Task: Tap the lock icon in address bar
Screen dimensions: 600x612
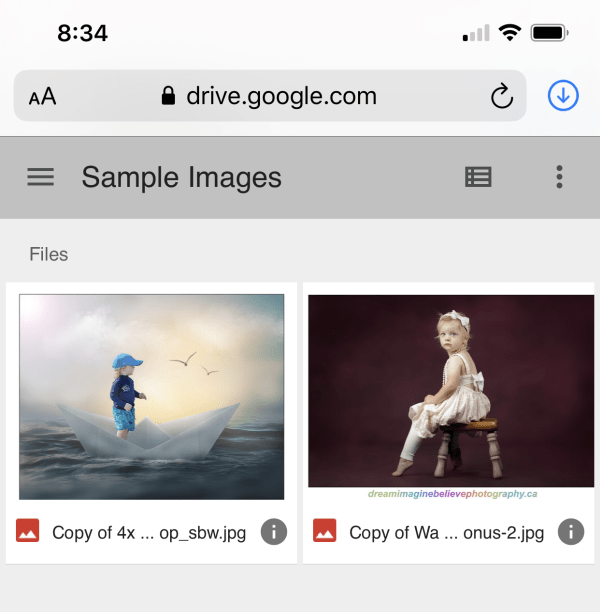Action: pyautogui.click(x=168, y=96)
